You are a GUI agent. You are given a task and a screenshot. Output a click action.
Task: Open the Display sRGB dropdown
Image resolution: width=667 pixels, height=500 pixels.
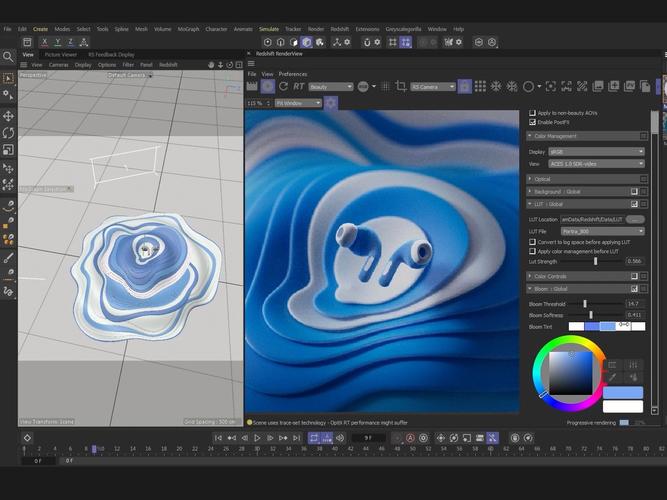tap(596, 152)
